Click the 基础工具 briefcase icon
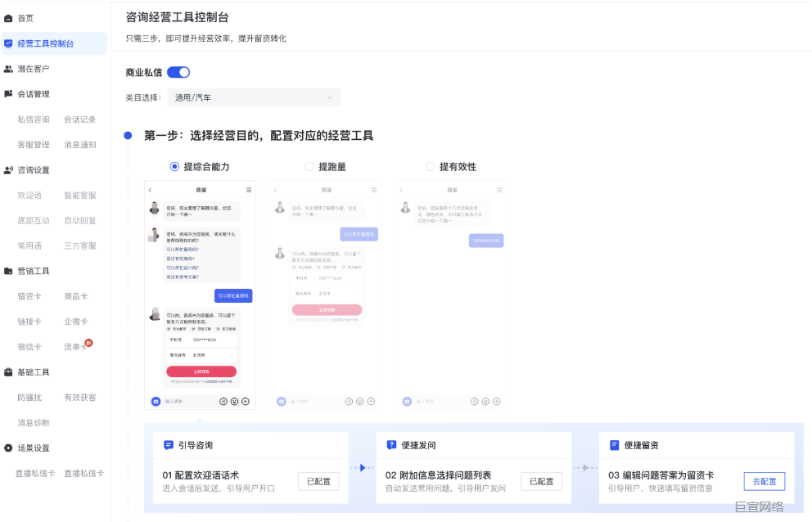This screenshot has width=812, height=522. click(8, 371)
